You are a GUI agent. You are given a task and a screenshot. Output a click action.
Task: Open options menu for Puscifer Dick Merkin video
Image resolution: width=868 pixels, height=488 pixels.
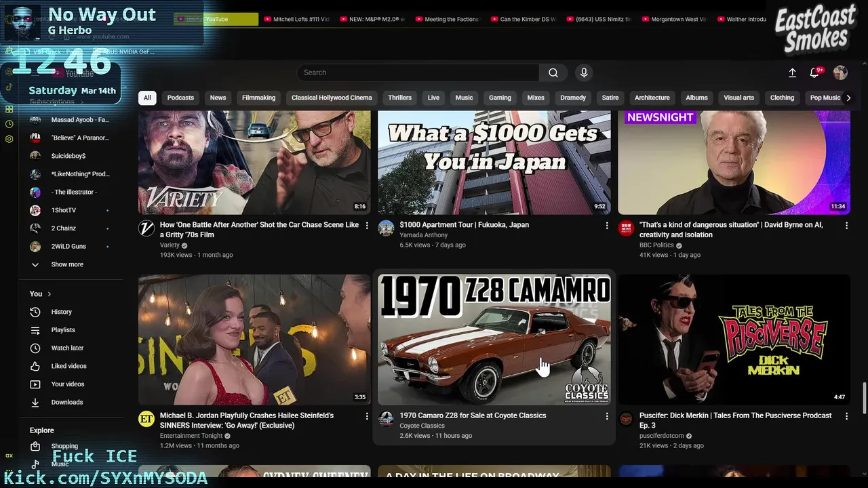coord(846,416)
